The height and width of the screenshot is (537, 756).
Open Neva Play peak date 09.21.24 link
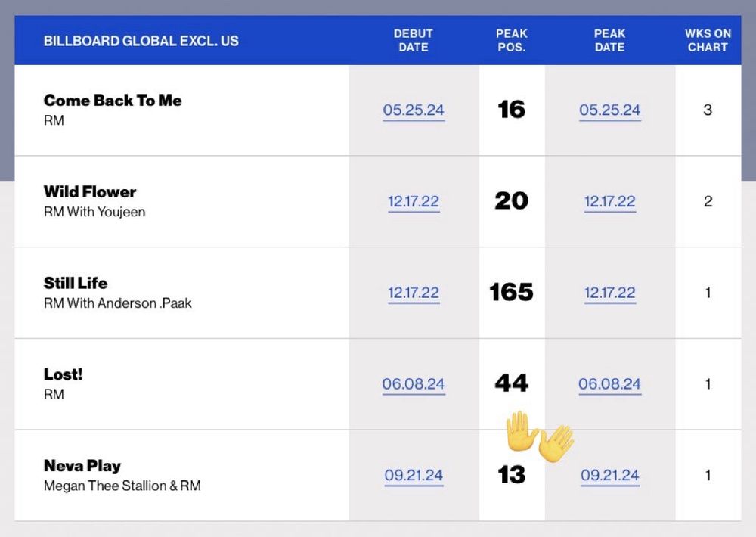[x=609, y=475]
